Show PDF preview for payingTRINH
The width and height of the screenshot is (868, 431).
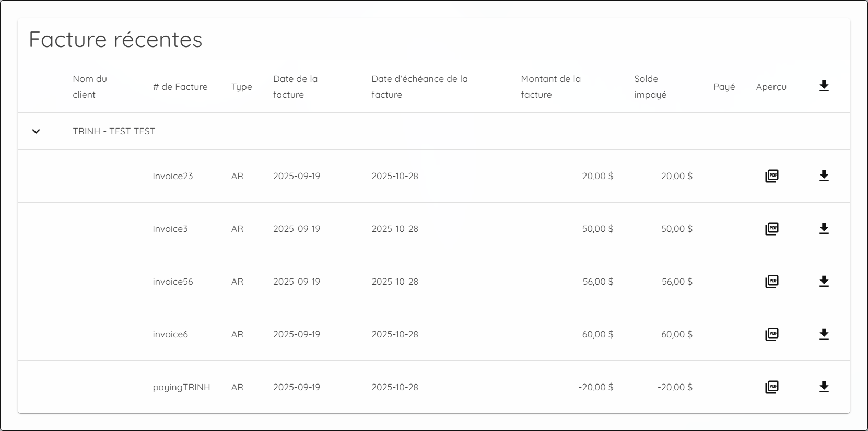(771, 387)
